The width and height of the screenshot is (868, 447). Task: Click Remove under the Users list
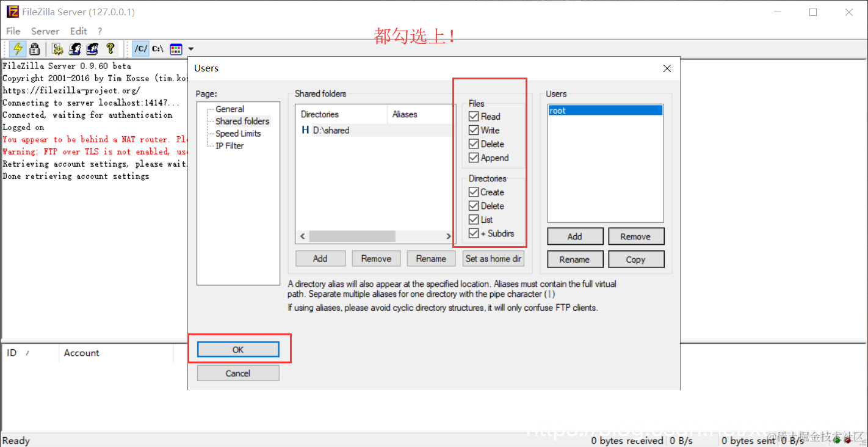[636, 236]
